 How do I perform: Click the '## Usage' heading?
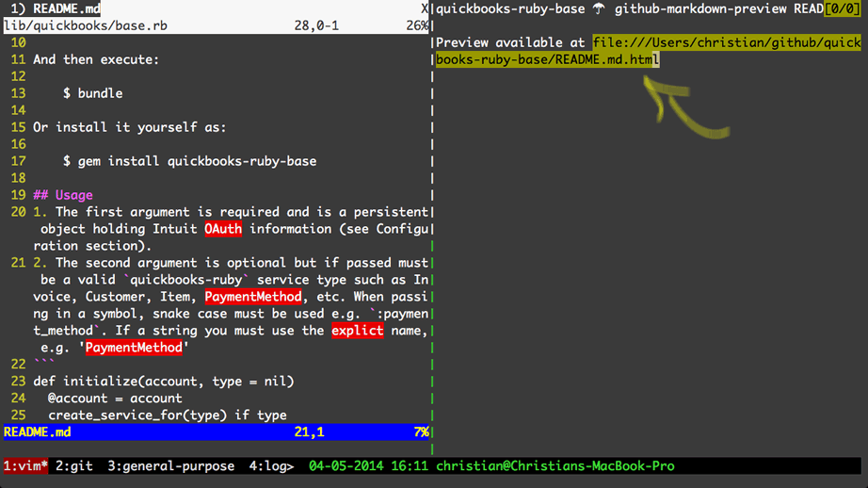click(x=62, y=195)
